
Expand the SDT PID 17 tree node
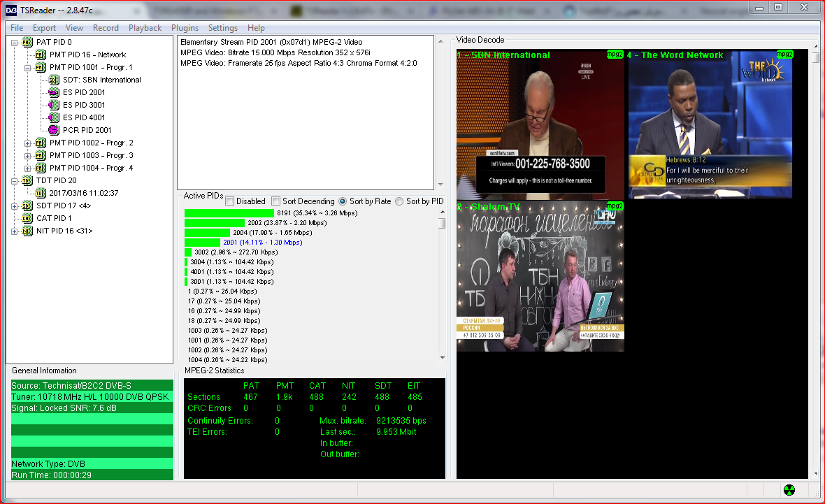coord(15,206)
